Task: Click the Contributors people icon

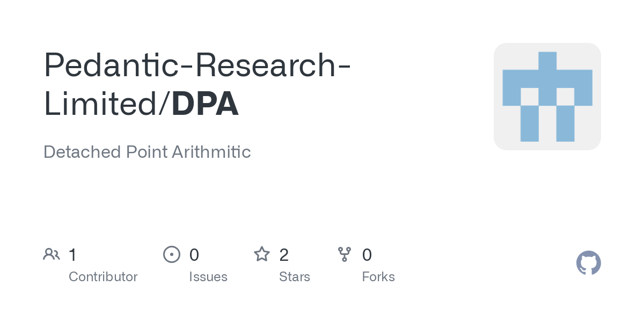Action: (x=52, y=254)
